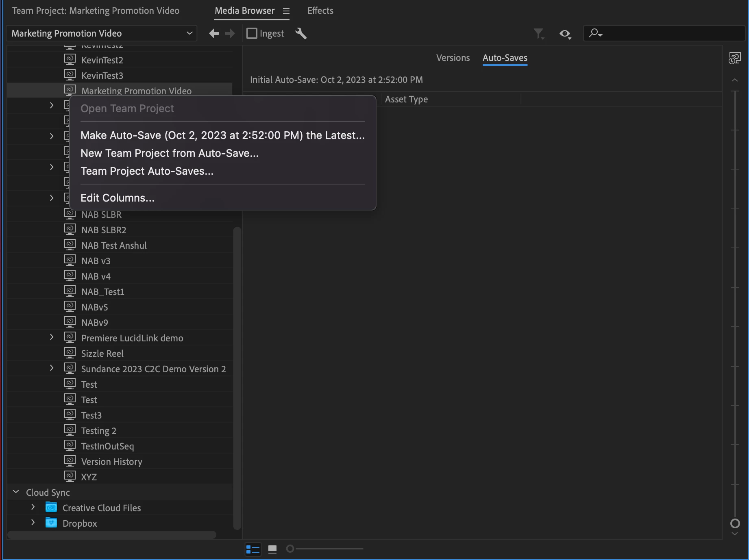
Task: Click the NAB v3 project icon
Action: (70, 260)
